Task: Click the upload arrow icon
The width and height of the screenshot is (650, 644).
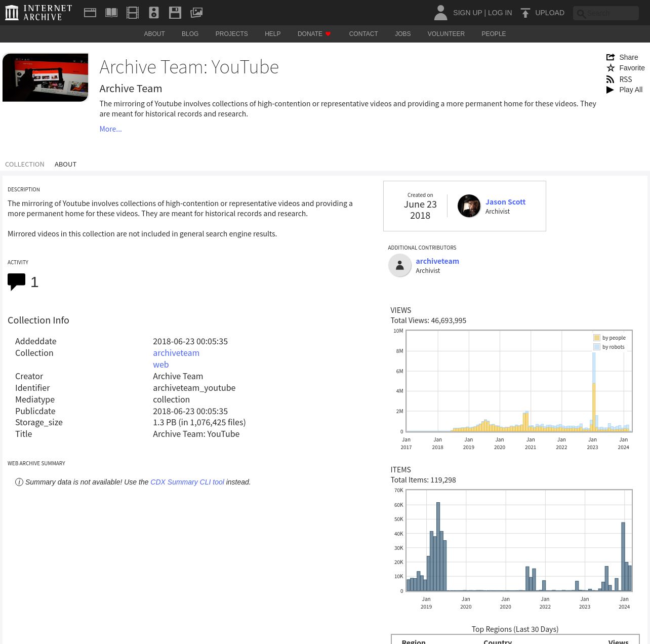Action: [525, 13]
